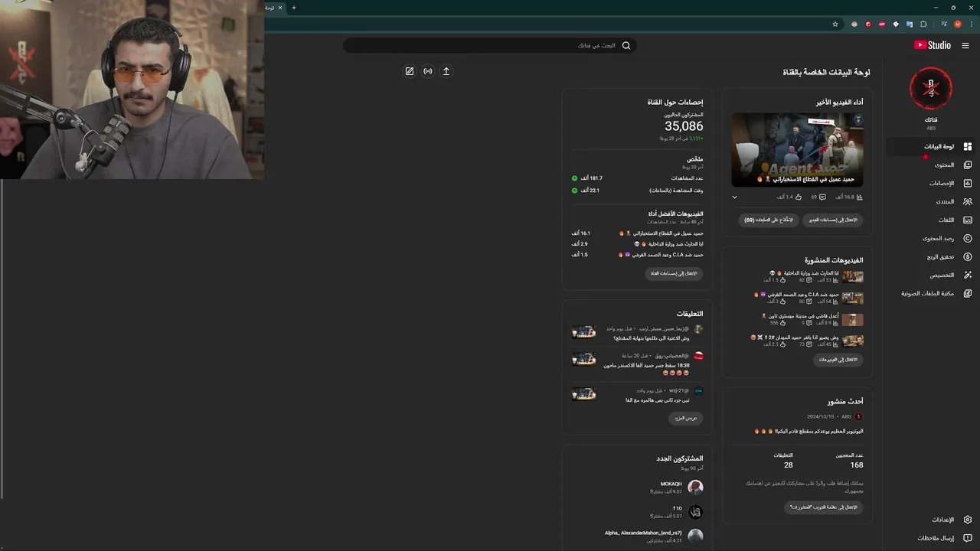Click the create post pencil icon
Viewport: 980px width, 551px height.
(x=410, y=71)
